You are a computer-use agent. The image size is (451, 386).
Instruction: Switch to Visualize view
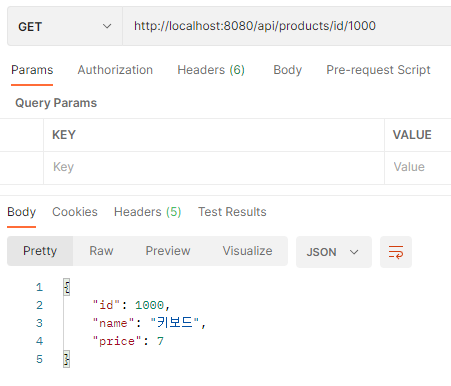247,251
